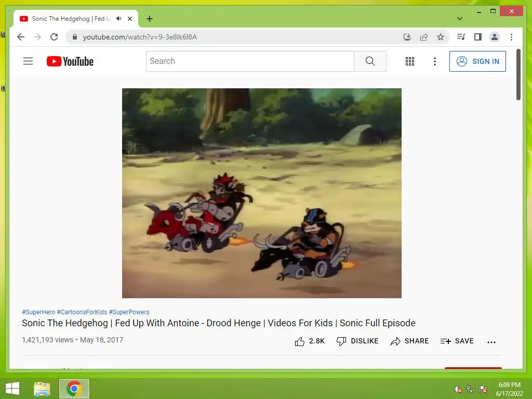The width and height of the screenshot is (532, 399).
Task: Click the taskbar clock showing 6:09 PM
Action: [x=509, y=389]
